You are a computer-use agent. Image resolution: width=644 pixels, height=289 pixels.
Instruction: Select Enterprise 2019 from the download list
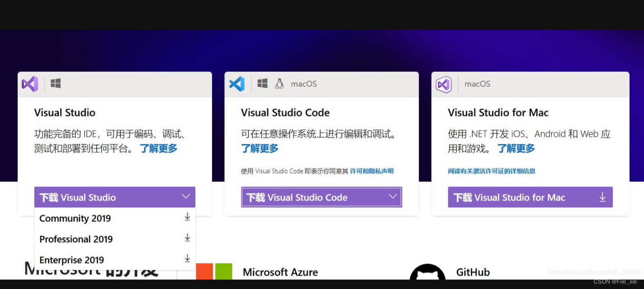(115, 260)
